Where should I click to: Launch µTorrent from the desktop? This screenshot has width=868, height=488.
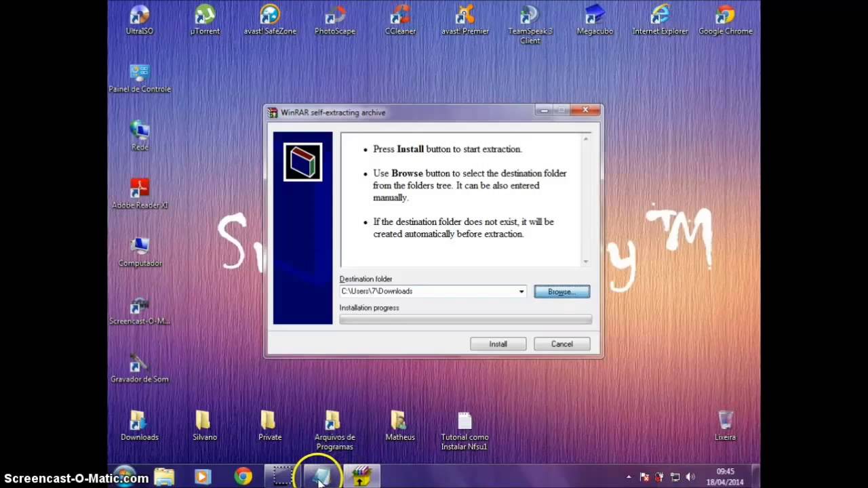click(x=205, y=20)
